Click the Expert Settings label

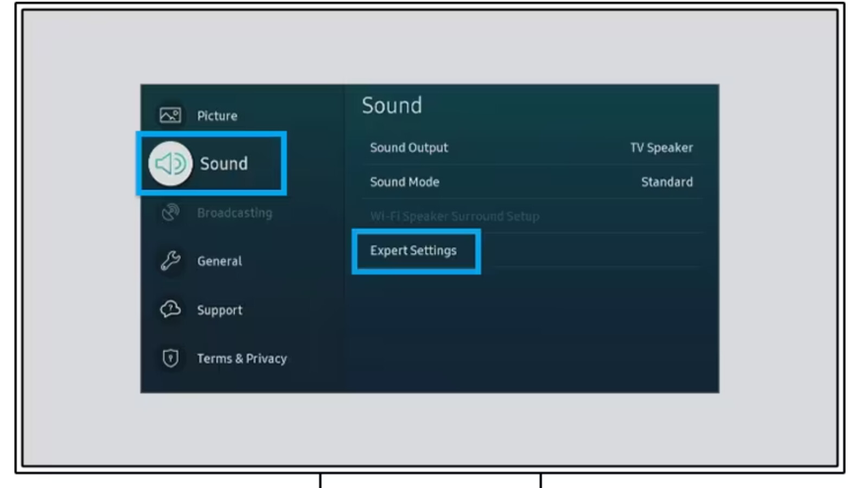click(x=413, y=251)
